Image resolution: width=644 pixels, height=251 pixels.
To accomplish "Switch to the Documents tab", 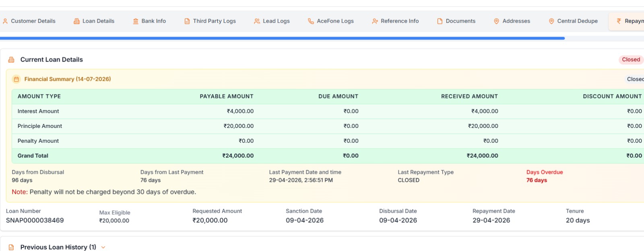I will [x=456, y=21].
